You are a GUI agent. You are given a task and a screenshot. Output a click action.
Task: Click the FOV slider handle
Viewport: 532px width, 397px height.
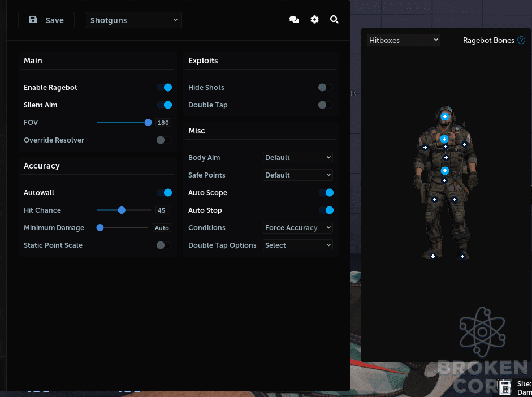click(x=148, y=123)
